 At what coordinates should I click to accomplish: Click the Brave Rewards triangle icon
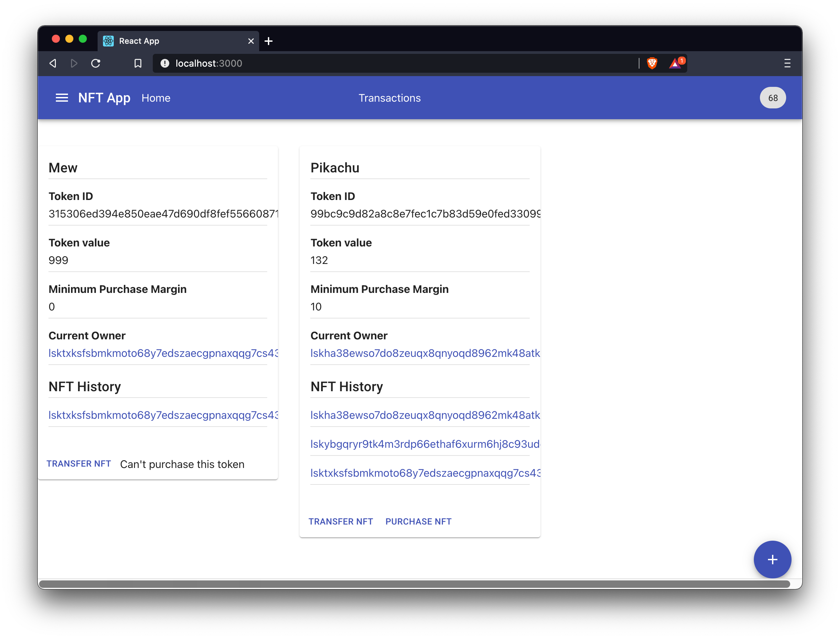[675, 63]
